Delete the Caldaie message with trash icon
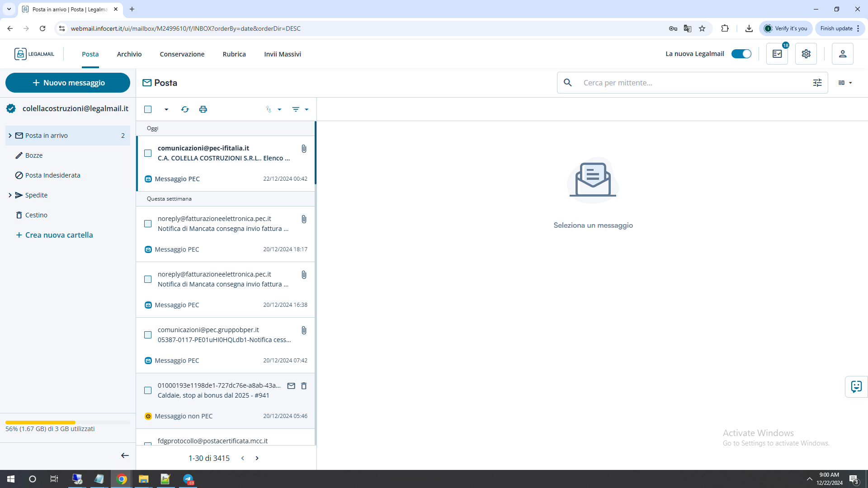 [304, 386]
